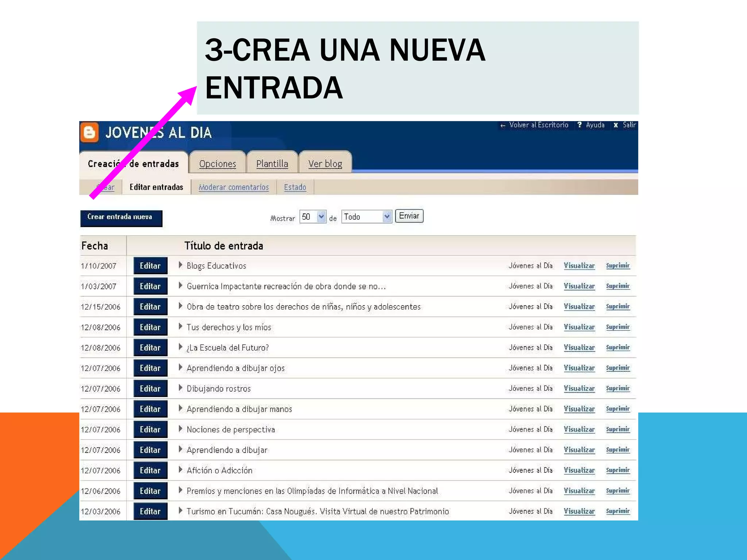Click the Volver al Escritorio link

point(539,125)
